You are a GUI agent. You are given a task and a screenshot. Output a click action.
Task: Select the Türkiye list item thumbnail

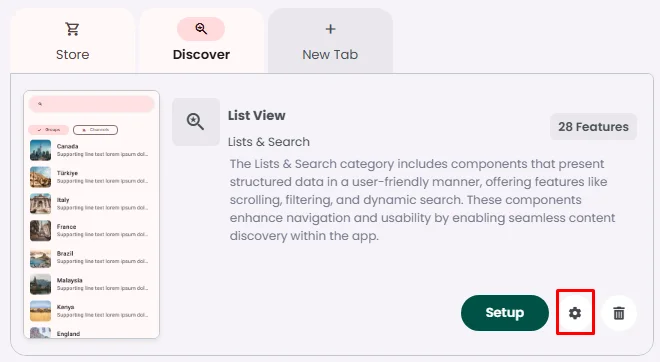coord(40,177)
